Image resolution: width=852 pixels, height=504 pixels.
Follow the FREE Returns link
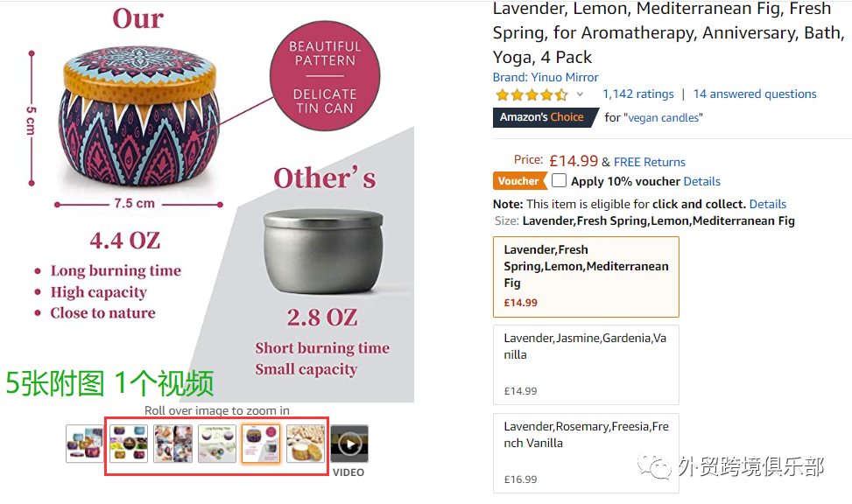point(650,162)
